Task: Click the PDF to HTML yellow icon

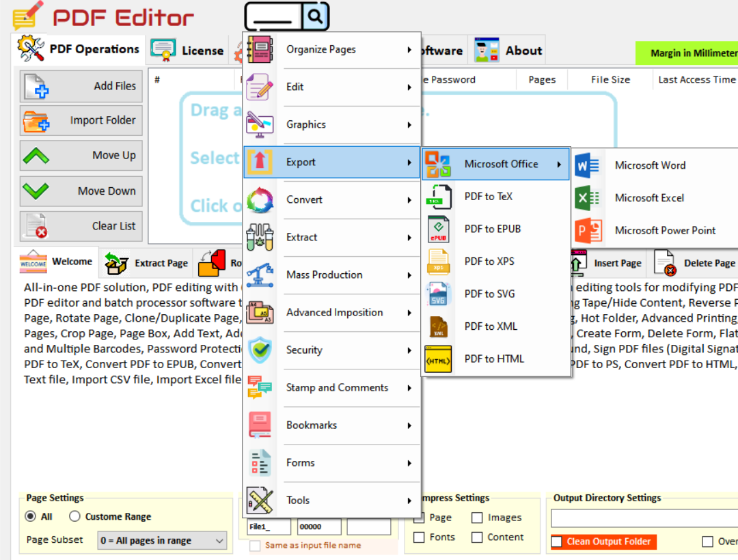Action: click(x=438, y=359)
